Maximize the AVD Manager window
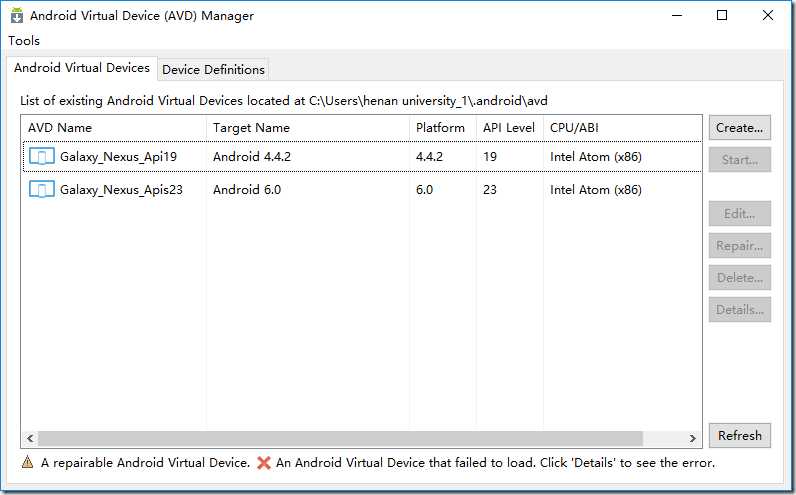 click(722, 15)
